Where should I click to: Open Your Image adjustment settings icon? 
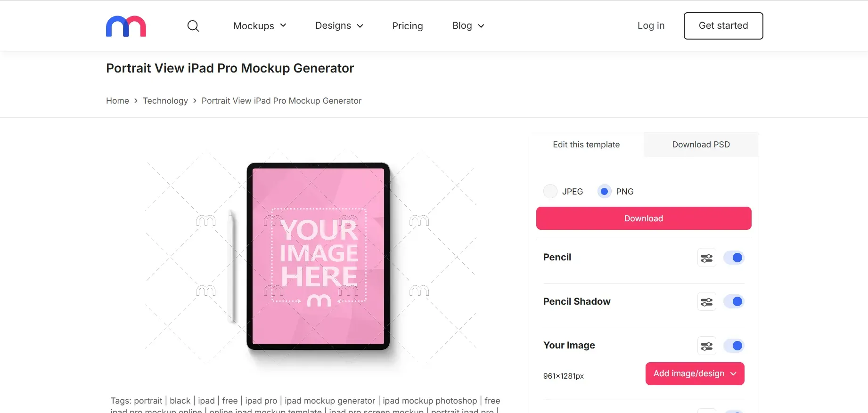(706, 345)
